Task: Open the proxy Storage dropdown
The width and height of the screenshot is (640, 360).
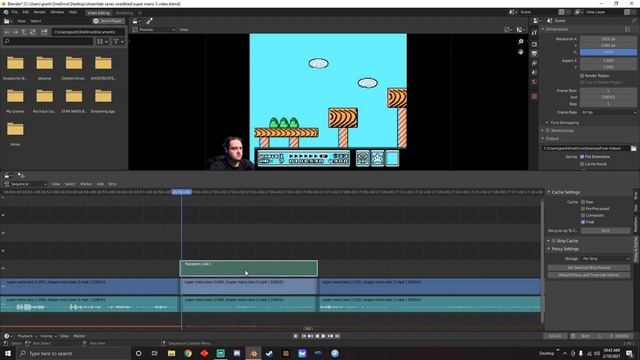Action: [x=606, y=259]
